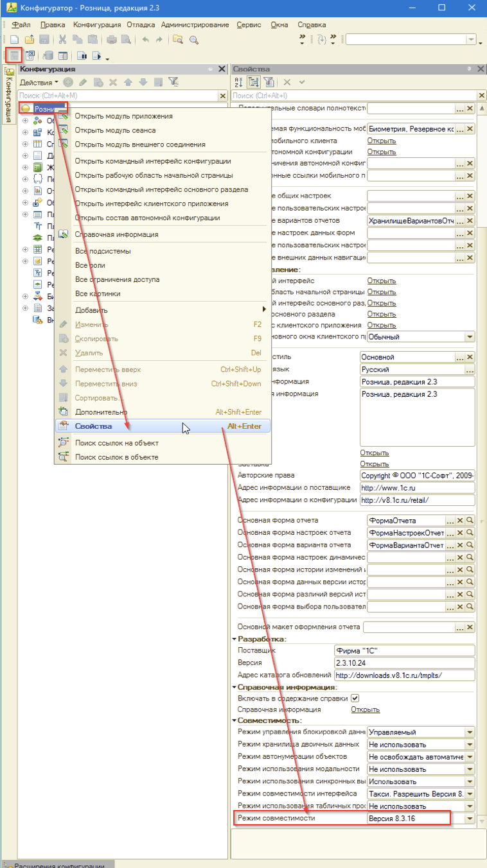Image resolution: width=487 pixels, height=868 pixels.
Task: Click the Open configuration icon highlighted in red
Action: (x=14, y=56)
